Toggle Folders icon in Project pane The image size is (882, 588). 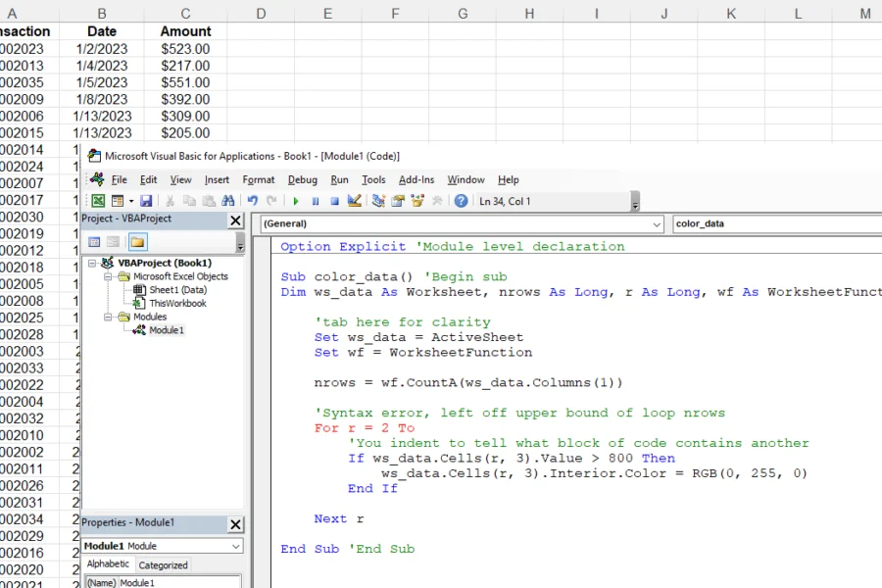coord(137,242)
